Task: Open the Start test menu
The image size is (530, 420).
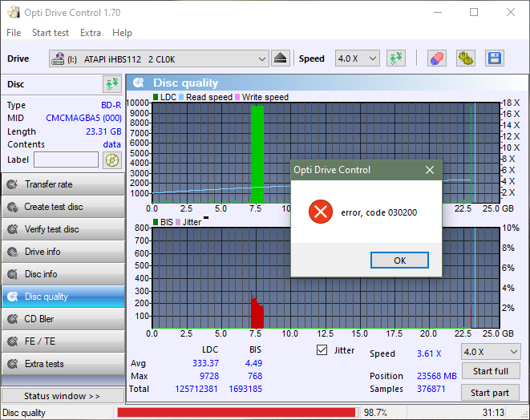Action: pyautogui.click(x=51, y=33)
